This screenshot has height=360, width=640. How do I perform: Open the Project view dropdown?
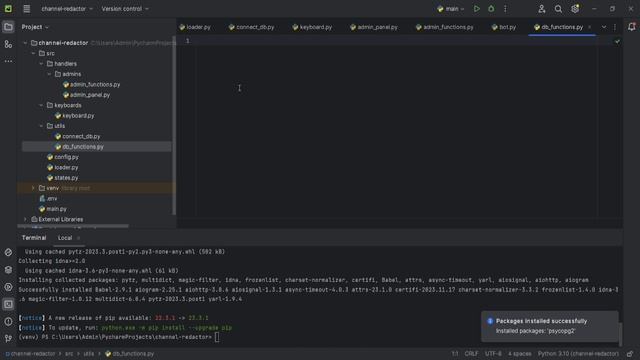tap(35, 27)
